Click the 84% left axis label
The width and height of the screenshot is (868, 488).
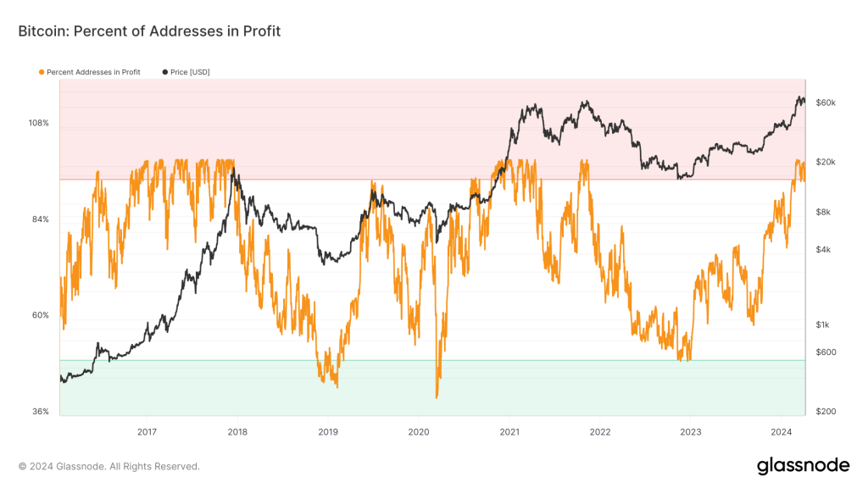(41, 219)
